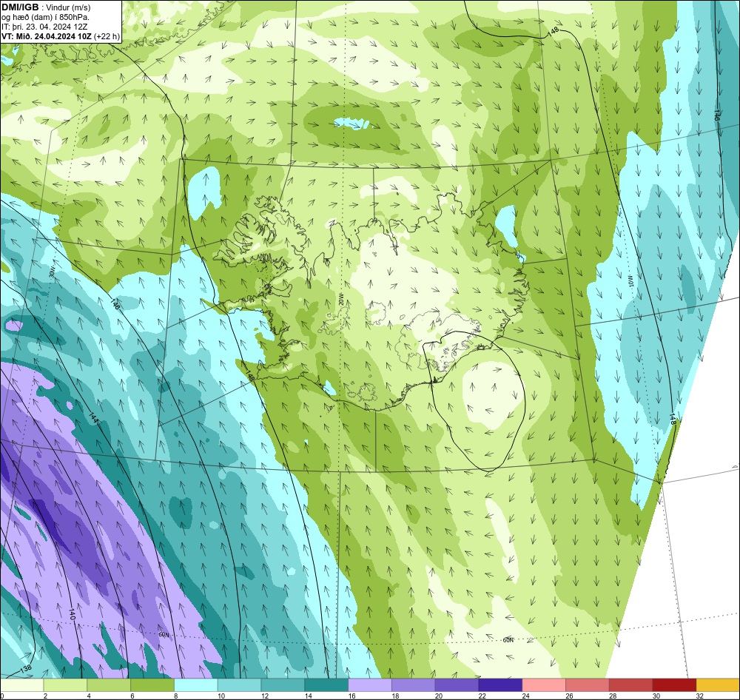Click the '148' contour label off Reykjanes peninsula
The image size is (740, 700).
tap(249, 376)
